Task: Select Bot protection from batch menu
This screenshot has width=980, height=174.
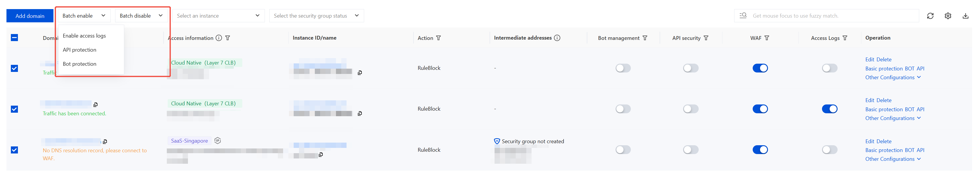Action: (80, 64)
